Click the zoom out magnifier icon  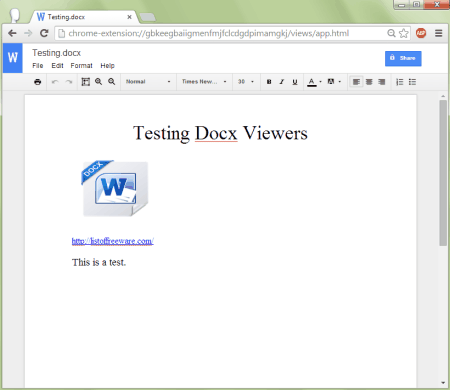coord(112,82)
